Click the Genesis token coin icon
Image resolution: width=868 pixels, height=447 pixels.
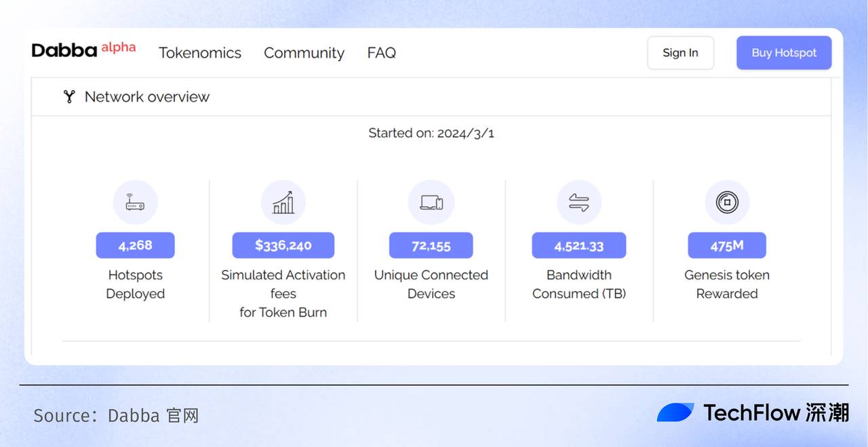tap(727, 202)
